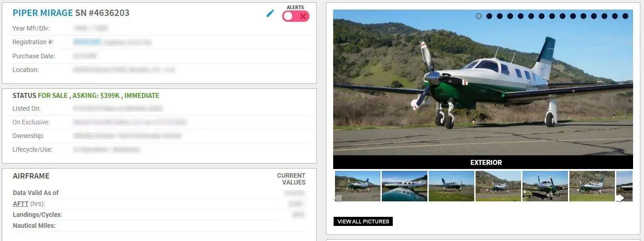Click the underlined AFTT label link
644x241 pixels.
[20, 204]
